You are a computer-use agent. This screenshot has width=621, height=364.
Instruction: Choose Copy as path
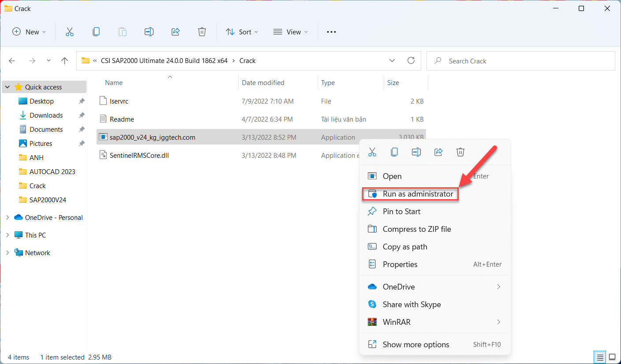(x=435, y=247)
